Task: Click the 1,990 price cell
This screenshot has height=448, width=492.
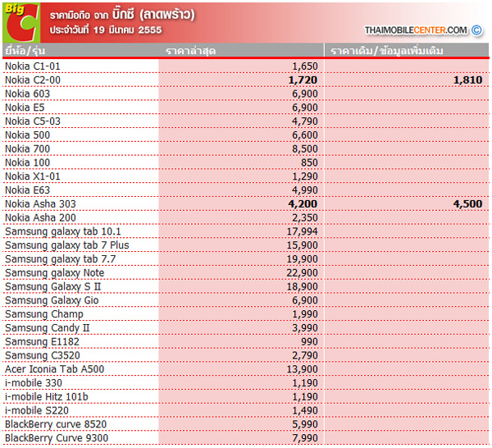Action: (x=305, y=314)
